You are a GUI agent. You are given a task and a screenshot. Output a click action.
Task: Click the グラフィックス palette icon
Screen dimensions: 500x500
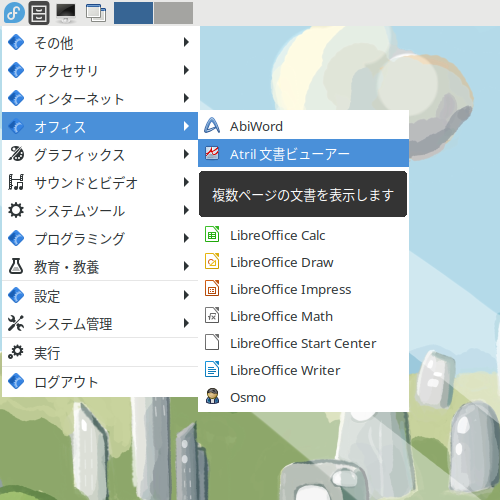point(16,154)
